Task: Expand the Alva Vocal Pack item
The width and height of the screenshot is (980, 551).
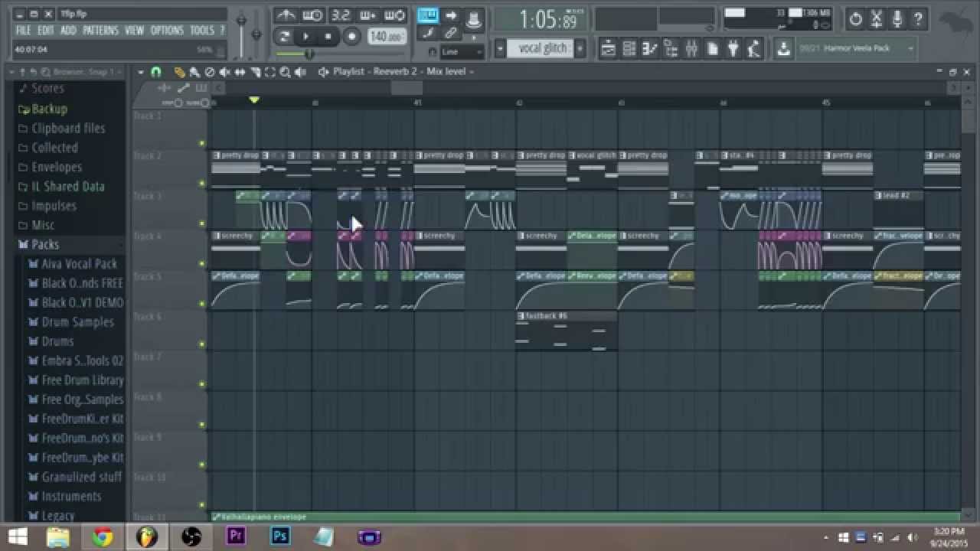Action: pyautogui.click(x=80, y=263)
